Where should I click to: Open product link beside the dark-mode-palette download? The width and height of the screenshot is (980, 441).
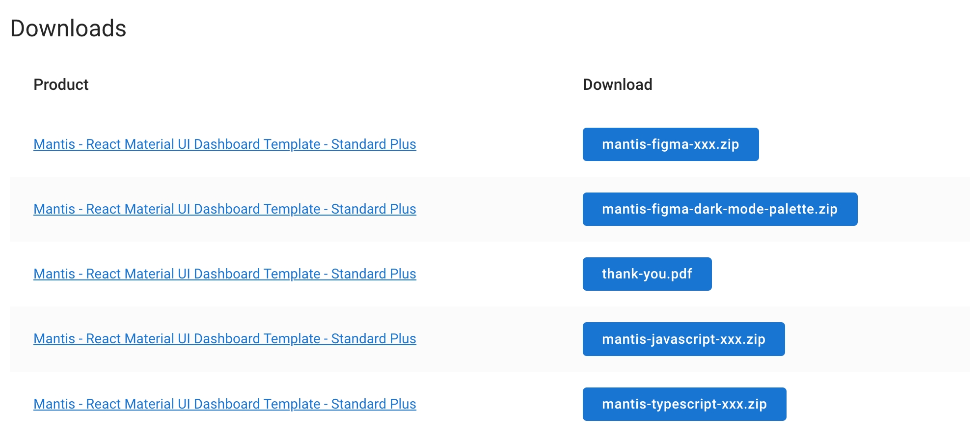pyautogui.click(x=224, y=209)
